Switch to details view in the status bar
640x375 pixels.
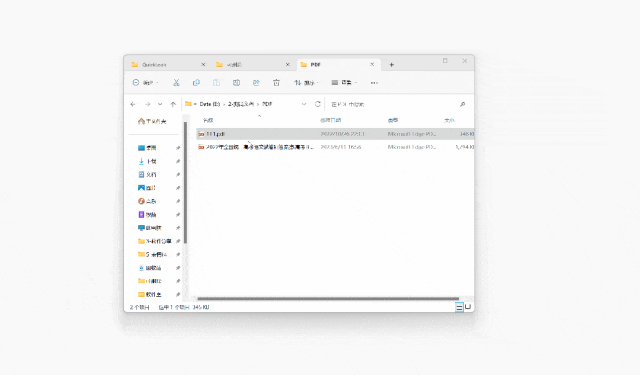pyautogui.click(x=459, y=307)
